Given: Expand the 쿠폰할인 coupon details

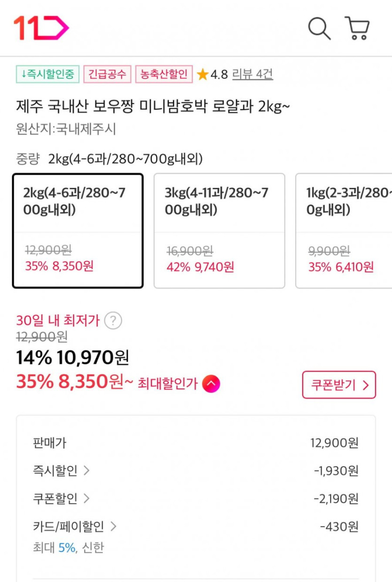Looking at the screenshot, I should click(61, 498).
